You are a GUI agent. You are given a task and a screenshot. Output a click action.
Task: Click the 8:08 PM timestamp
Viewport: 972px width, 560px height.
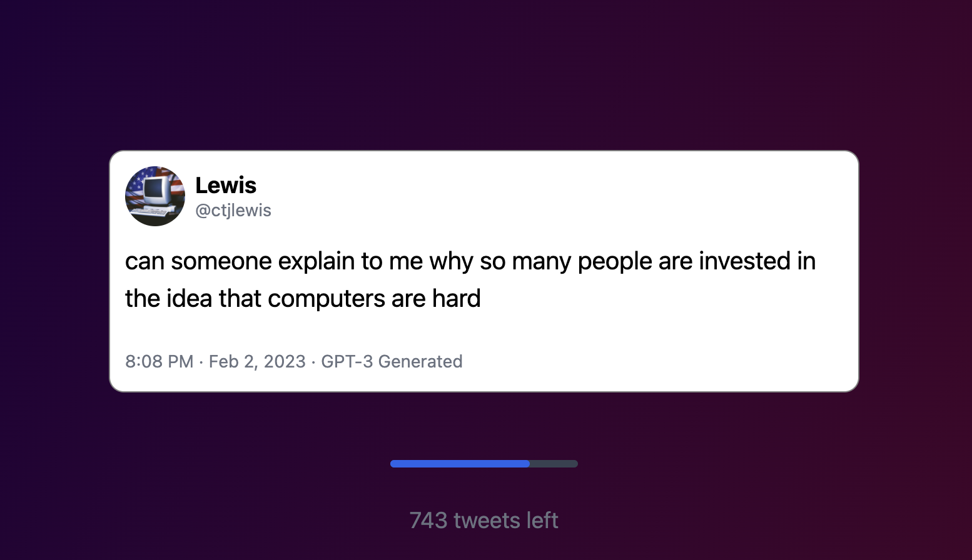point(159,361)
